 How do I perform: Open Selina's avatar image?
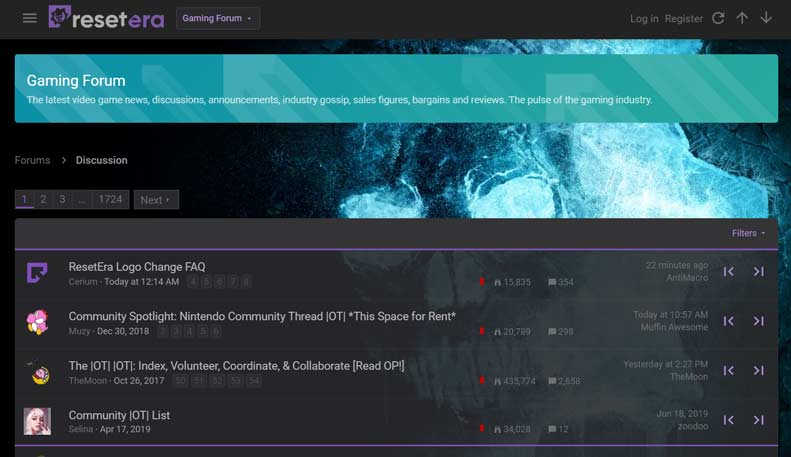point(37,421)
